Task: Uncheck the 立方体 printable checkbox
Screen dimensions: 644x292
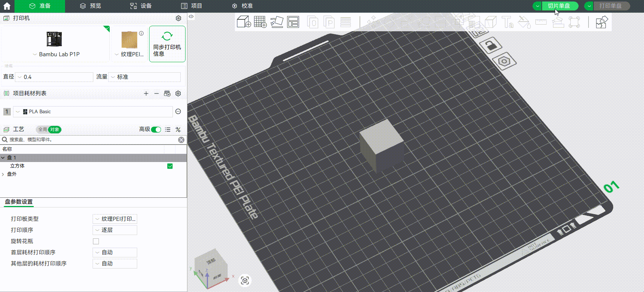Action: click(170, 166)
